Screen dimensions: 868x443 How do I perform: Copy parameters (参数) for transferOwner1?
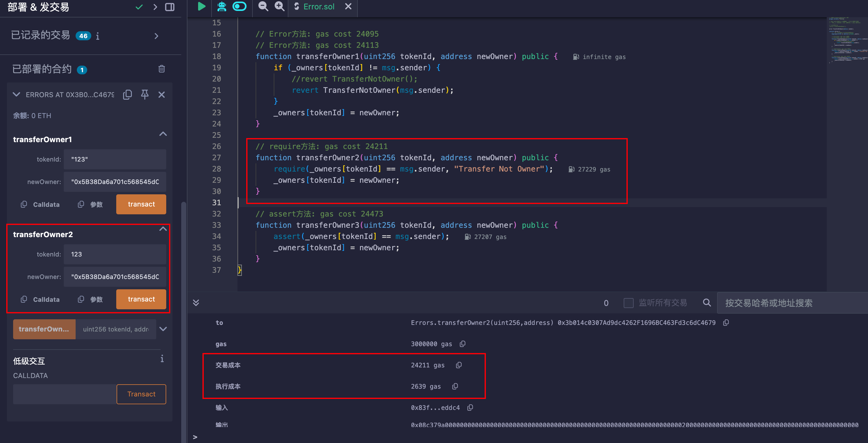coord(90,205)
